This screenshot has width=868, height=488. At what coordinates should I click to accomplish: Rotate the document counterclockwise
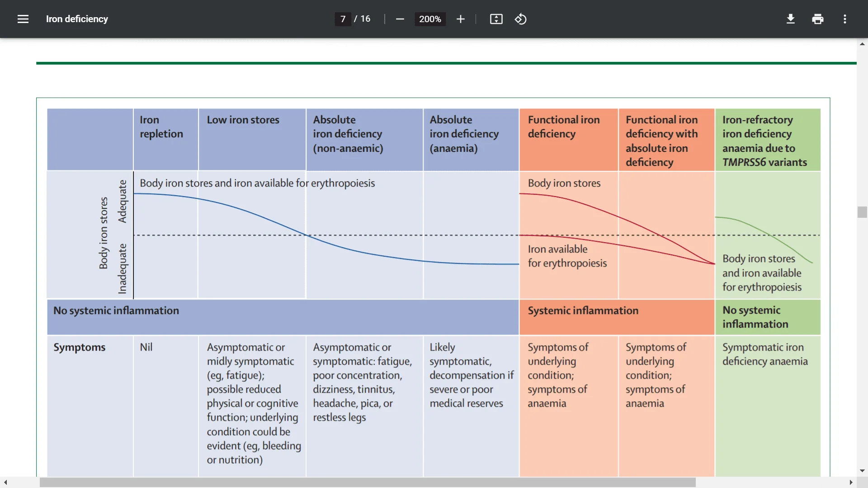(520, 19)
